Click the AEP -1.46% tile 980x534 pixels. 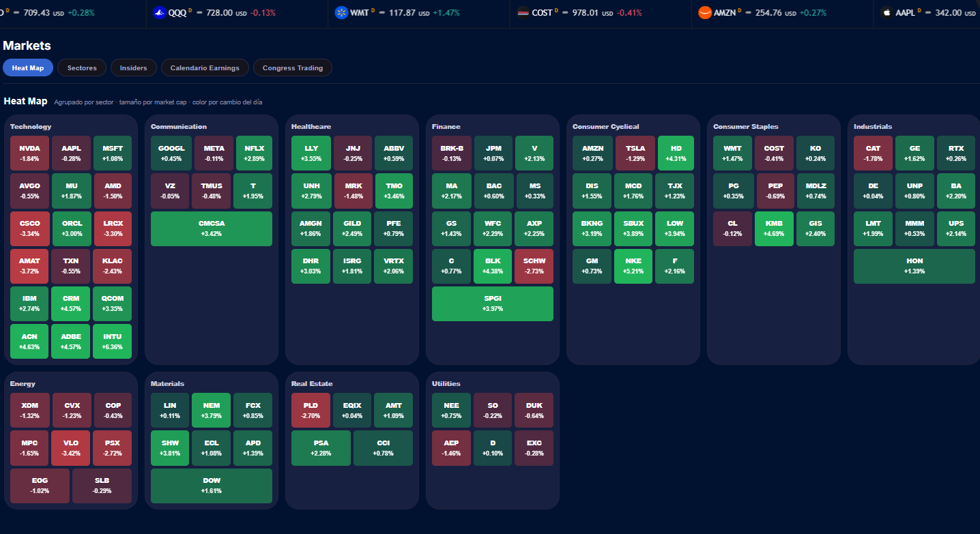click(451, 448)
